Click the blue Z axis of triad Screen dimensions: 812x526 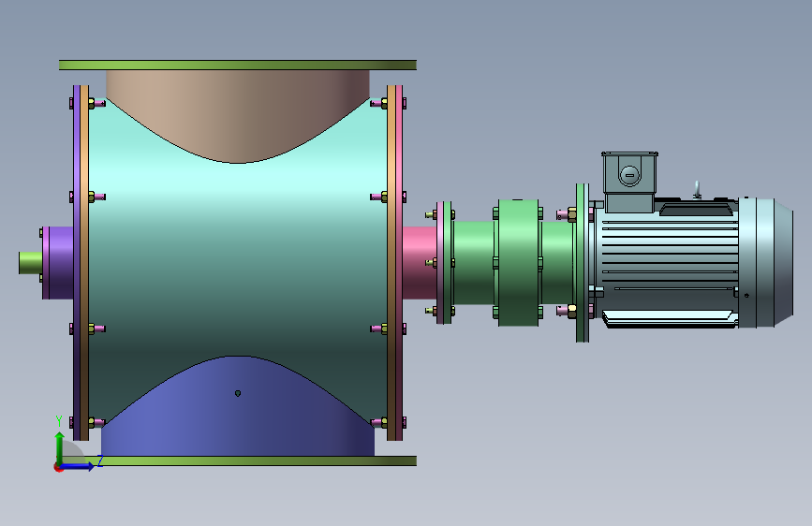pos(78,466)
